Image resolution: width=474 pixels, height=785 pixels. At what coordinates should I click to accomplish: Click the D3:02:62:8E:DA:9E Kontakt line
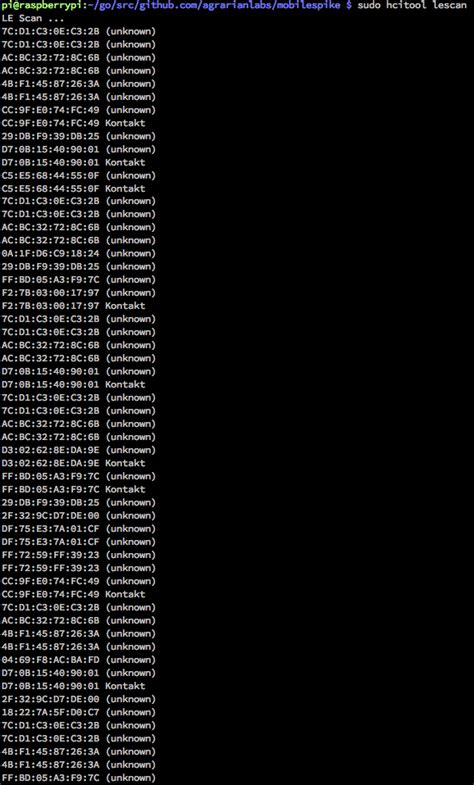(x=73, y=463)
